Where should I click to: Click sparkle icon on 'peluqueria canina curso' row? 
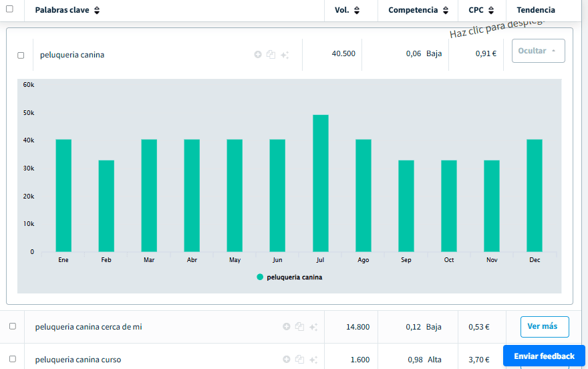313,360
